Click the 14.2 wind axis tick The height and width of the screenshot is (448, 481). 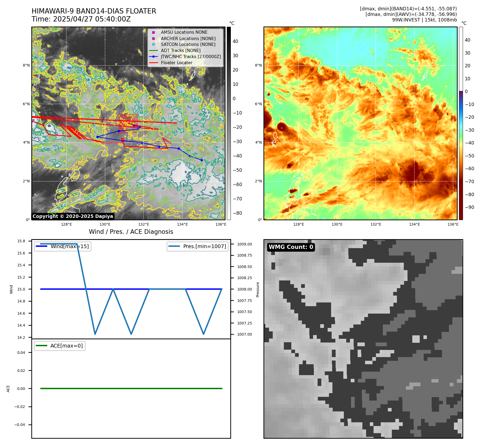coord(21,337)
